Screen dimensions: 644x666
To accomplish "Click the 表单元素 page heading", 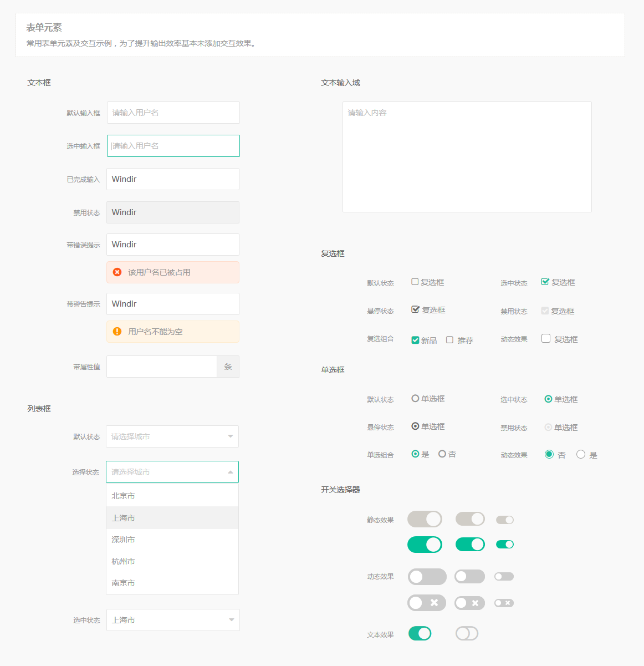I will [x=44, y=27].
